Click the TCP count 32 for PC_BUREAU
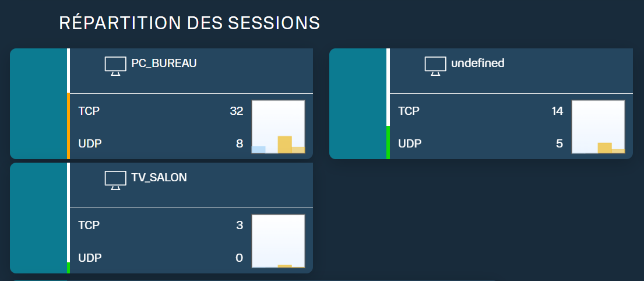The width and height of the screenshot is (644, 281). [x=237, y=111]
